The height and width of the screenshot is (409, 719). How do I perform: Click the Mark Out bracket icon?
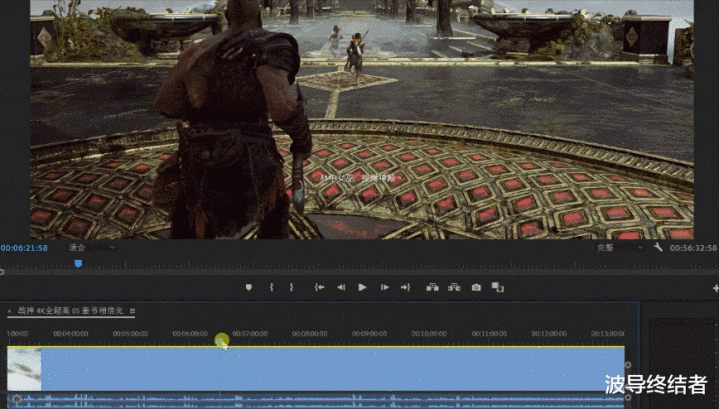[291, 287]
